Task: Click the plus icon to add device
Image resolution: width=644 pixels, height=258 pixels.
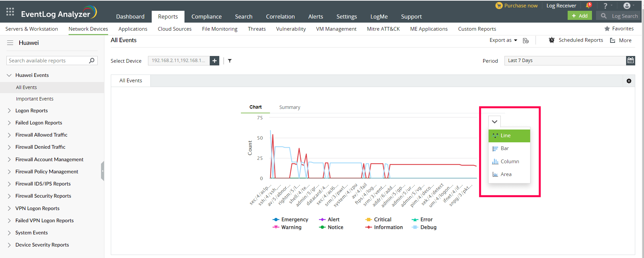Action: pos(215,61)
